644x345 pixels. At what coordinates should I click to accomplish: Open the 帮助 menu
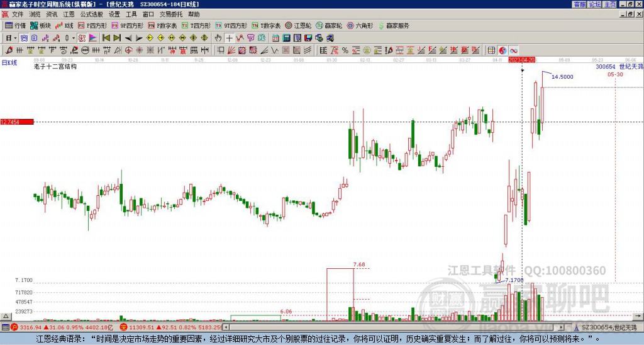tap(194, 14)
